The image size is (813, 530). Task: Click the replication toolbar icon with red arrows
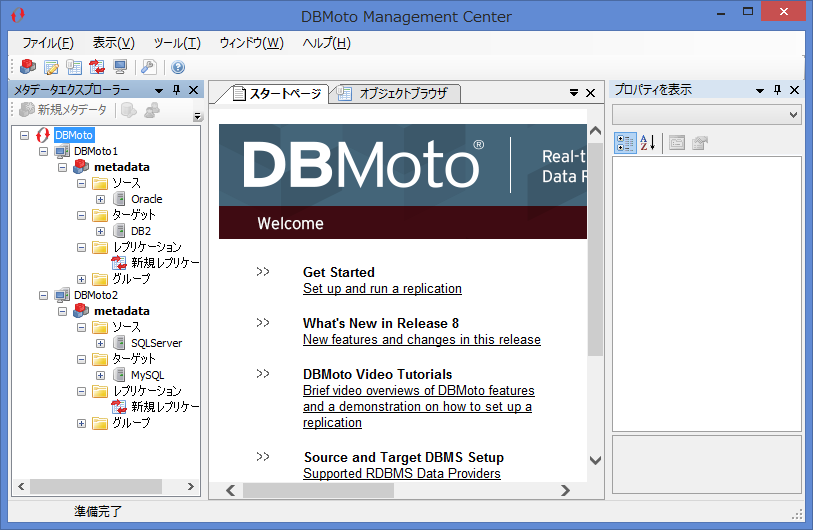pos(97,67)
